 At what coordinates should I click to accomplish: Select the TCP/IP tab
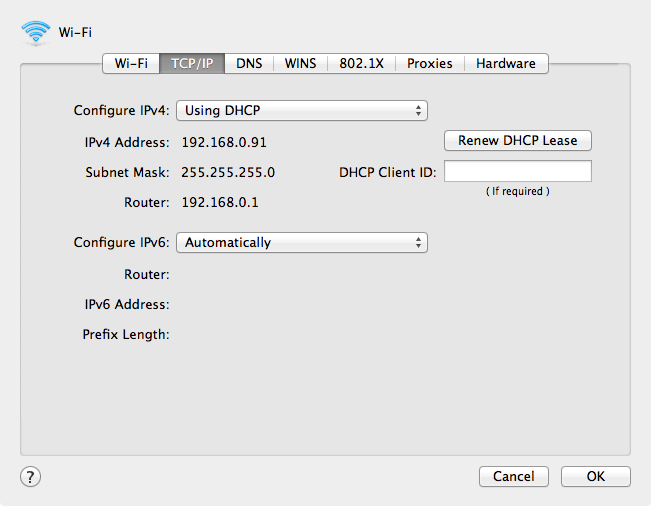192,64
